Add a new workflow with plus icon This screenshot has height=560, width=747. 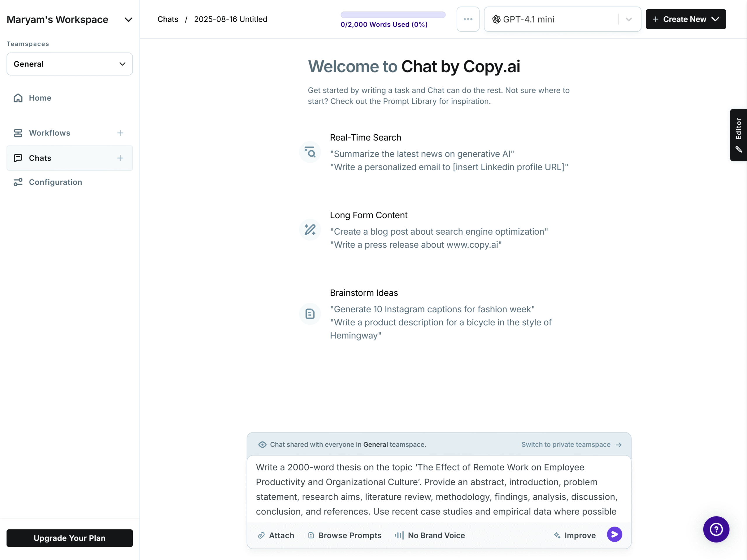pyautogui.click(x=120, y=133)
